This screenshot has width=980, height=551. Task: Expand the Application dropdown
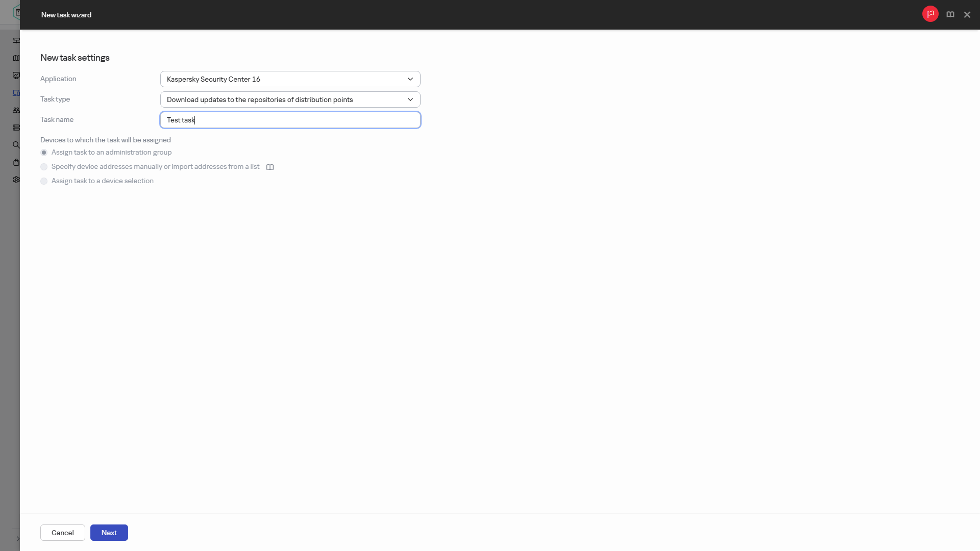click(x=290, y=79)
